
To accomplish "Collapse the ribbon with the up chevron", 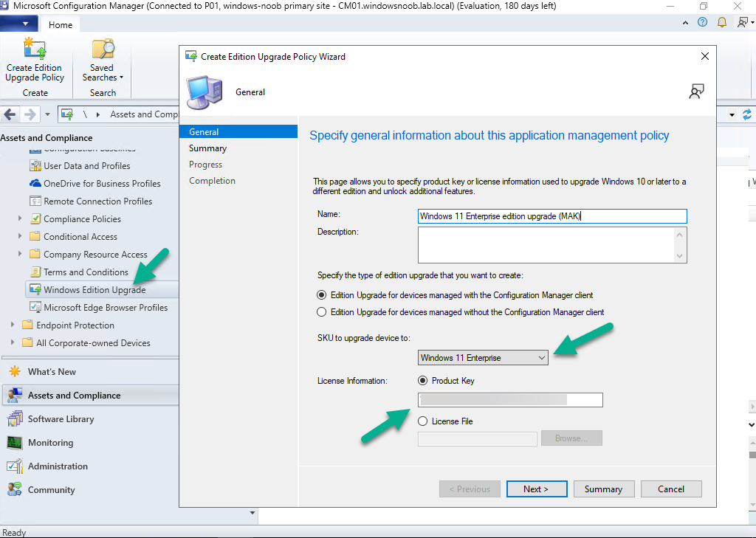I will click(x=685, y=23).
